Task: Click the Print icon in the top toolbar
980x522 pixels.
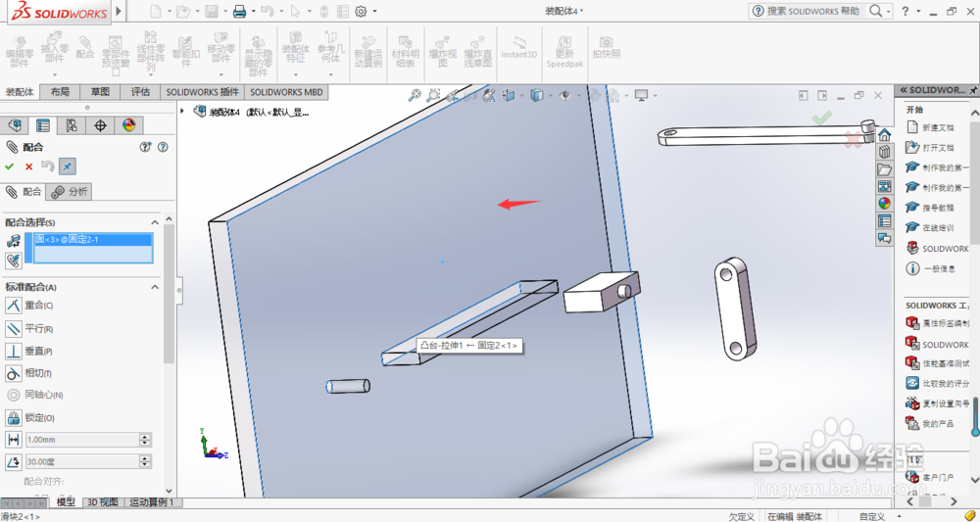Action: pyautogui.click(x=239, y=11)
